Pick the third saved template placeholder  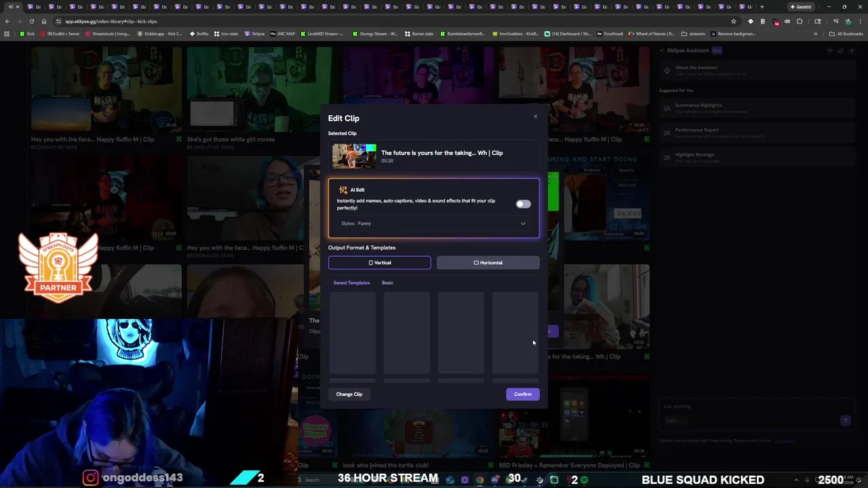click(461, 333)
